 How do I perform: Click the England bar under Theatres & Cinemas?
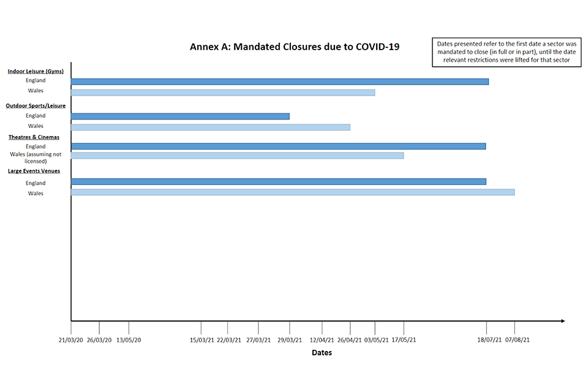(x=278, y=146)
